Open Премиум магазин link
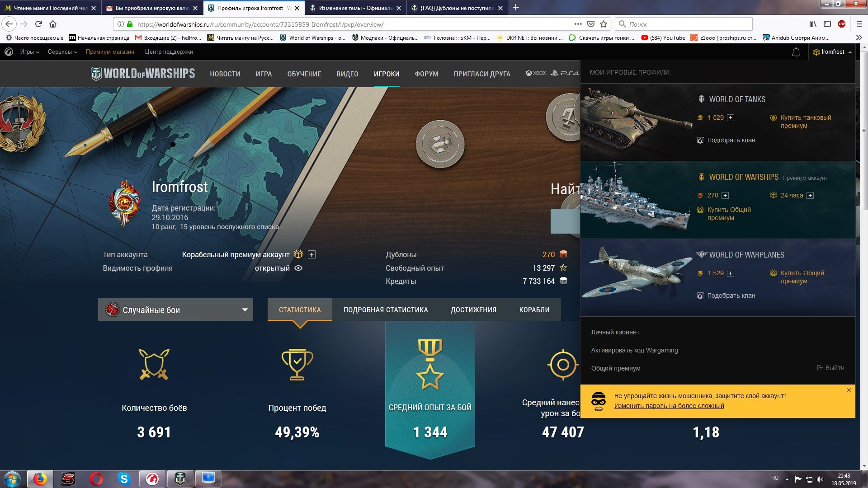868x488 pixels. [x=110, y=52]
